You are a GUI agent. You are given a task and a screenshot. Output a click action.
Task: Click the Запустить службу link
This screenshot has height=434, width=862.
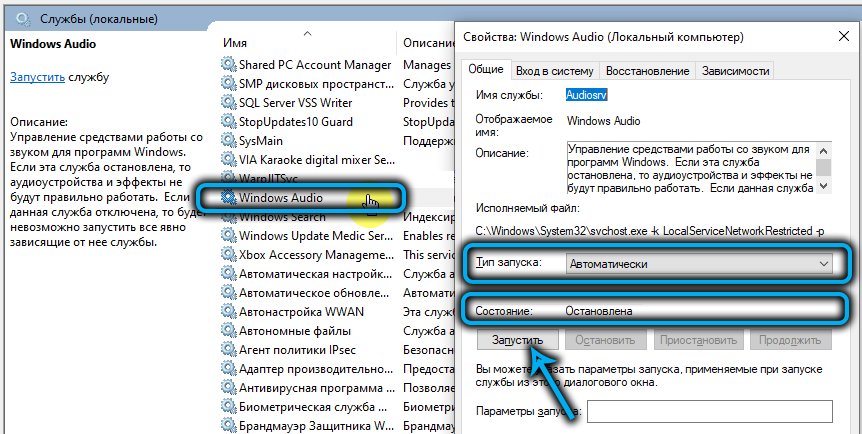pyautogui.click(x=38, y=77)
